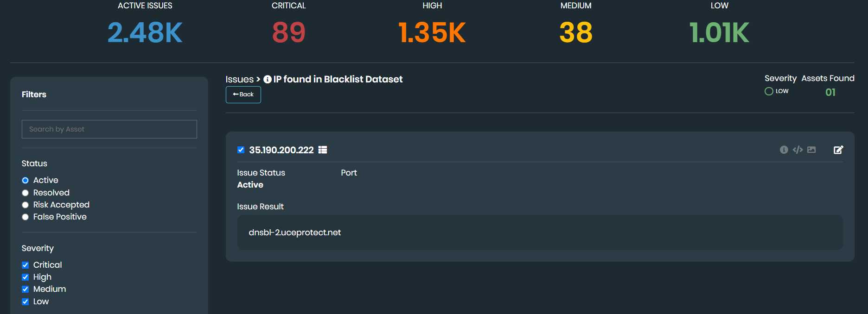Click the image screenshot icon on the card
Screen dimensions: 868x314
pos(811,150)
